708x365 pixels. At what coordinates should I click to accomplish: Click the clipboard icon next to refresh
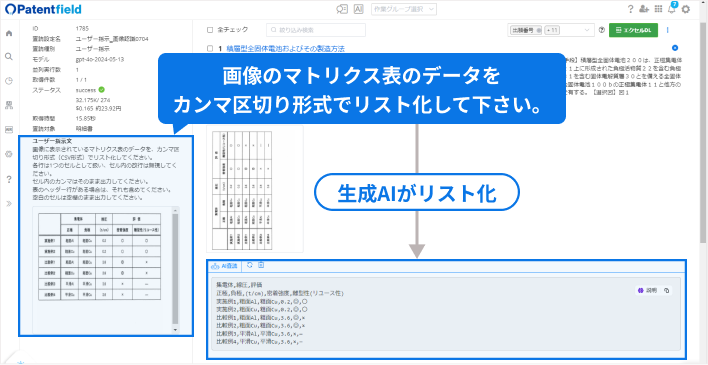261,265
